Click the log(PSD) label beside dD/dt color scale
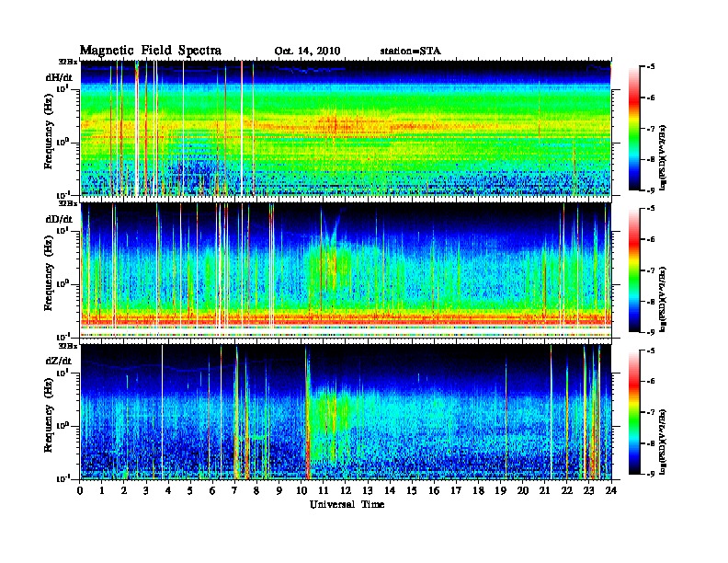Viewport: 728px width, 563px height. tap(664, 300)
